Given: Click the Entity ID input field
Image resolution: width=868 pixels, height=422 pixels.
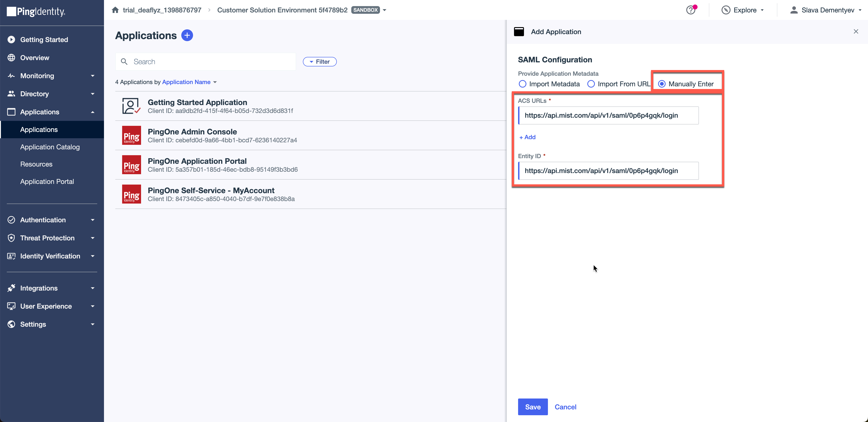Looking at the screenshot, I should tap(608, 171).
